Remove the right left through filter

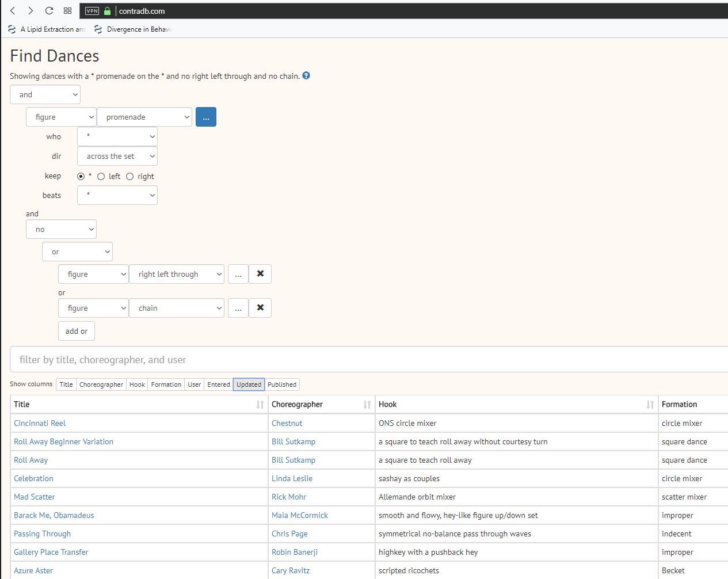click(260, 274)
